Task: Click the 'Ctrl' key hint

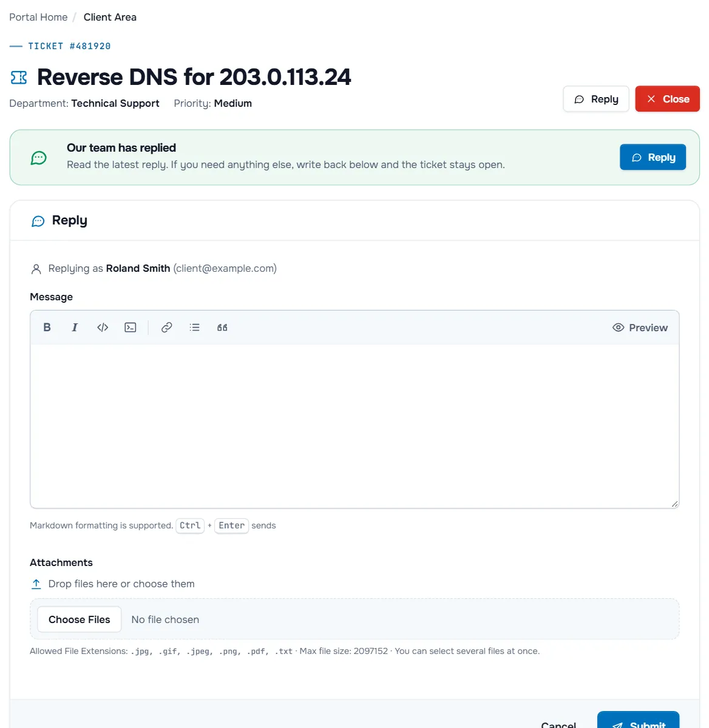Action: [x=190, y=525]
